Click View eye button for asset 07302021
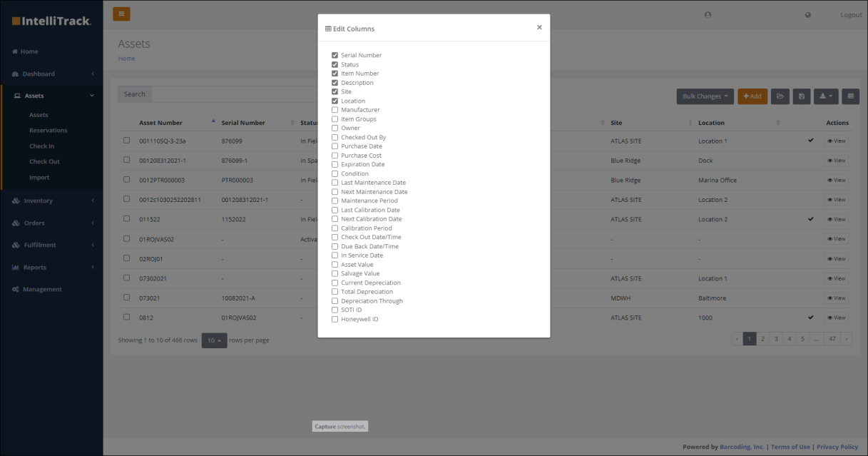The image size is (868, 456). pos(837,278)
